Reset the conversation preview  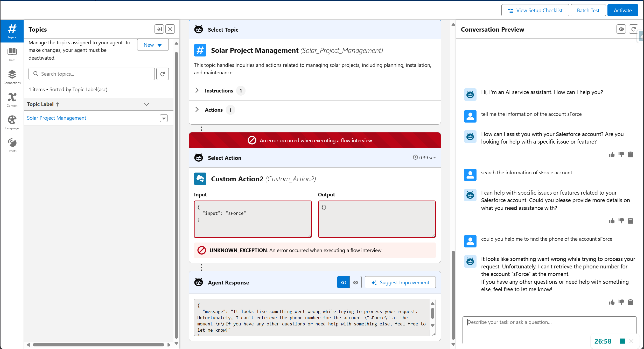click(633, 29)
